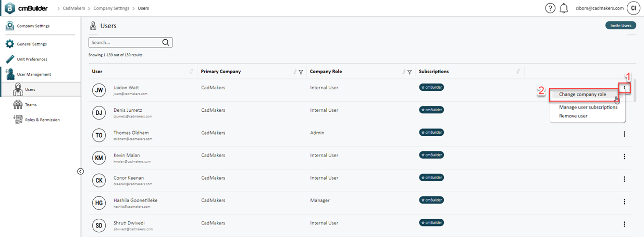This screenshot has width=644, height=237.
Task: Click the Users breadcrumb item
Action: [x=143, y=8]
